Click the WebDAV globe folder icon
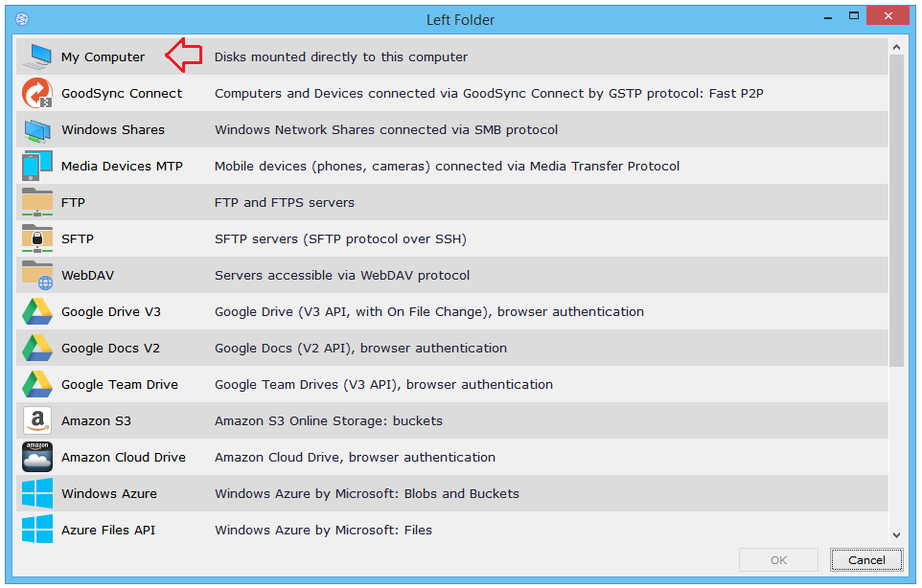Screen dimensions: 922x588 tap(37, 275)
